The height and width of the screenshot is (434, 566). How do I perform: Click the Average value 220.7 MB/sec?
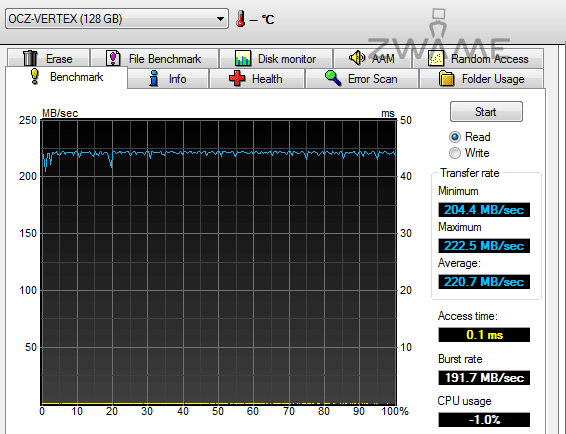[x=484, y=282]
